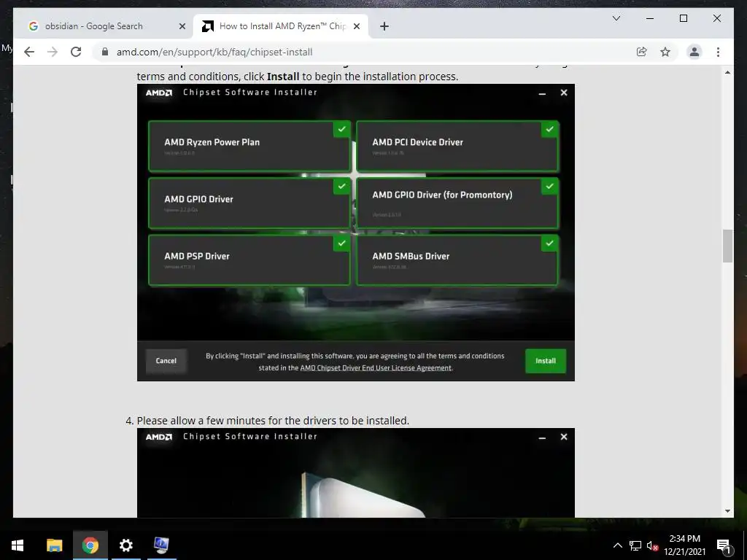The height and width of the screenshot is (560, 747).
Task: Click the first installer image's close X
Action: pos(564,93)
